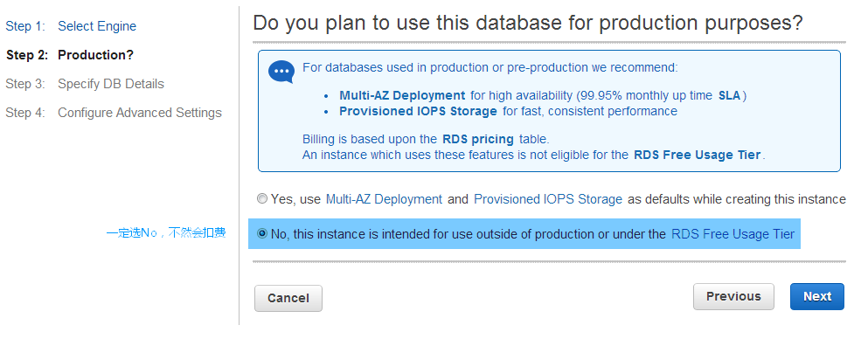Open Step 2: Production? in the sidebar

(70, 55)
